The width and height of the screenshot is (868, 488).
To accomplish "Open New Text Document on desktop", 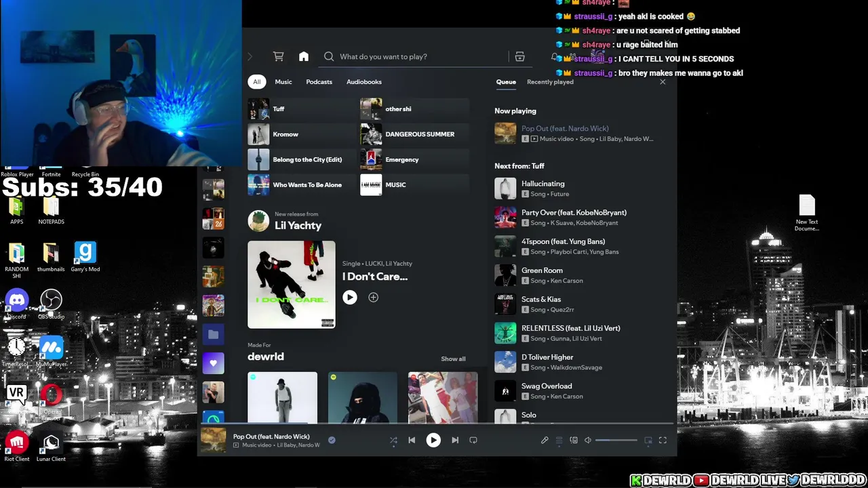I will (807, 213).
